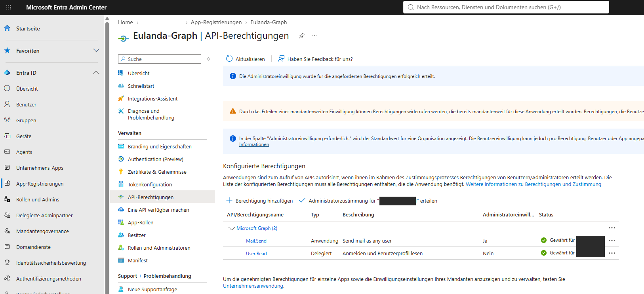Grant Administratorzustimmung erteilen
Viewport: 644px width, 294px height.
368,201
